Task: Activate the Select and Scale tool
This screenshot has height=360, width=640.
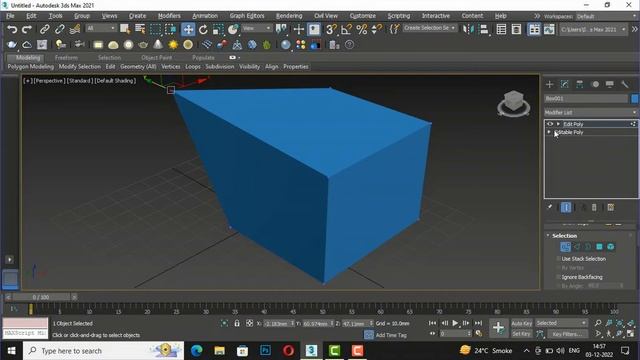Action: tap(218, 29)
